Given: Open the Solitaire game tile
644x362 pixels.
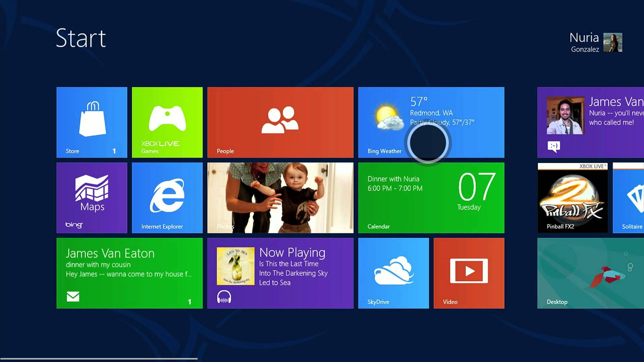Looking at the screenshot, I should tap(628, 198).
